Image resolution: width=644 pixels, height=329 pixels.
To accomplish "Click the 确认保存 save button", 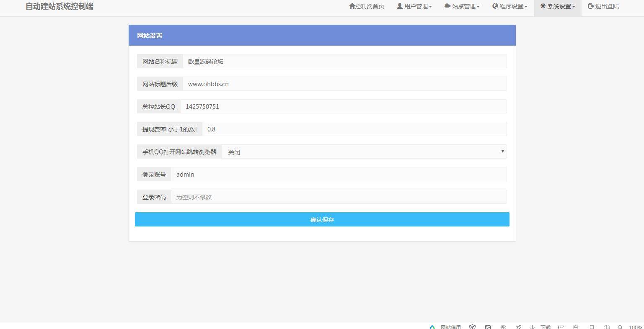I will (322, 219).
